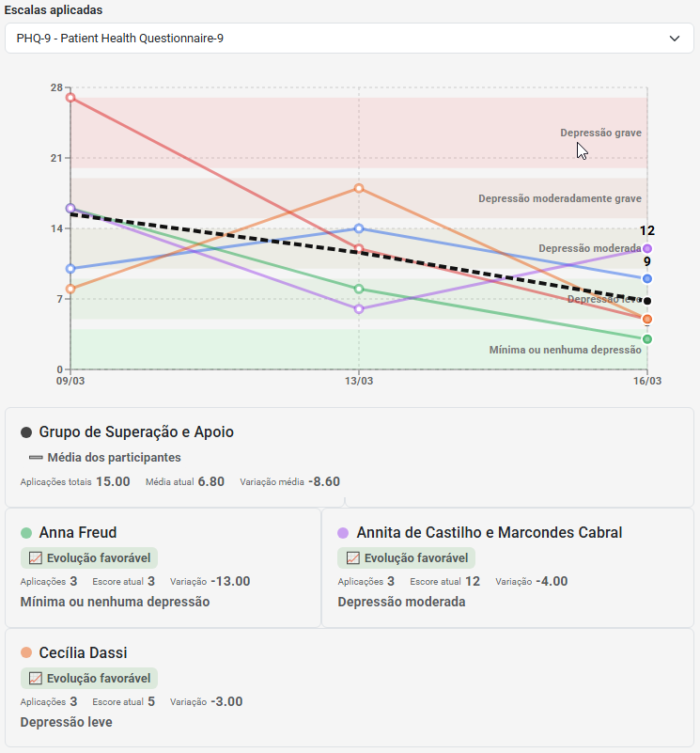
Task: Click the dropdown chevron arrow
Action: point(674,39)
